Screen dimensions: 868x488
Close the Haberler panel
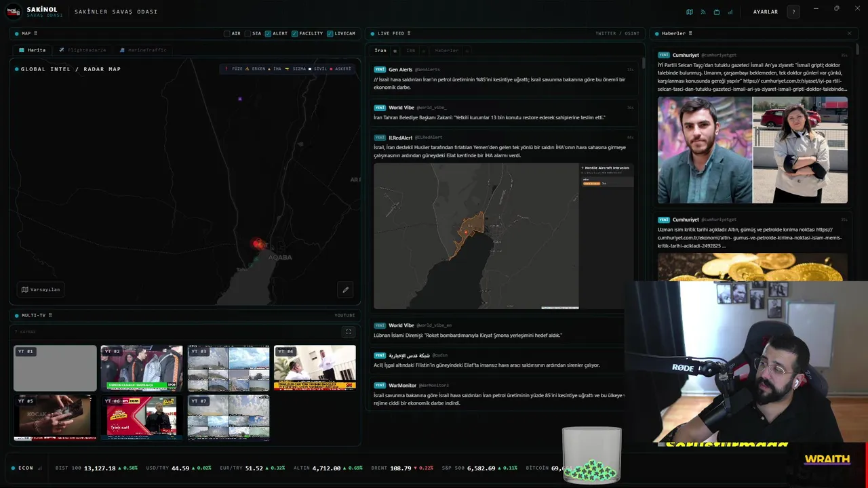pos(849,33)
